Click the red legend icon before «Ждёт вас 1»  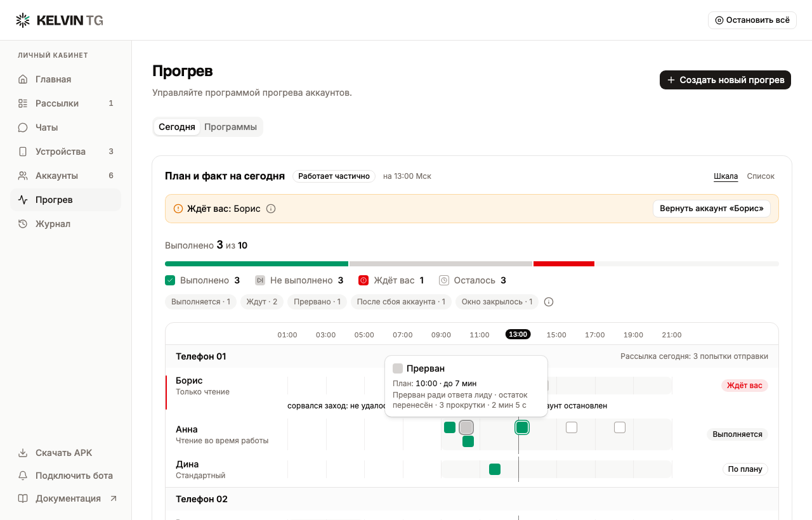[363, 280]
